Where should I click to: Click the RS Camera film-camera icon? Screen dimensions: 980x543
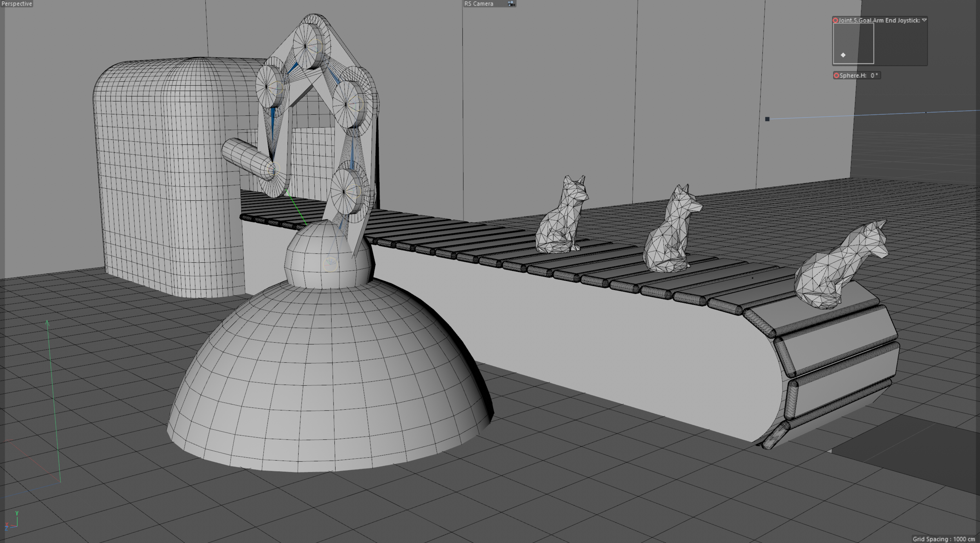pos(511,4)
